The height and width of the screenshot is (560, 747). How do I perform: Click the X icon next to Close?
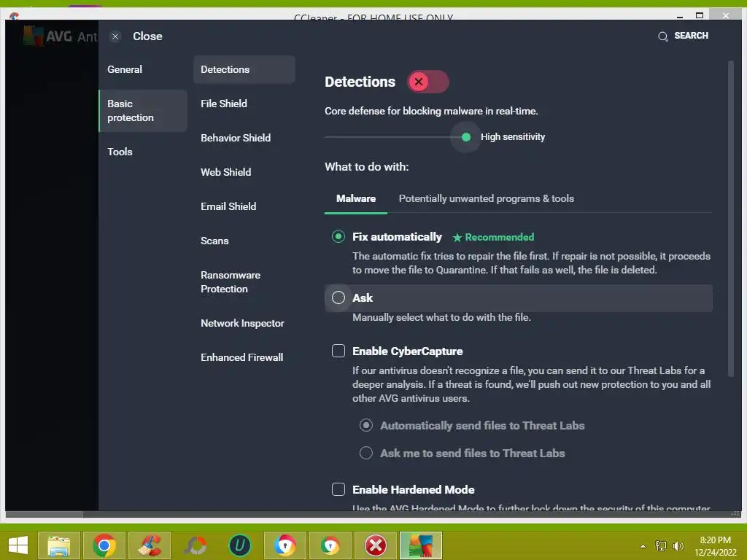(x=115, y=36)
